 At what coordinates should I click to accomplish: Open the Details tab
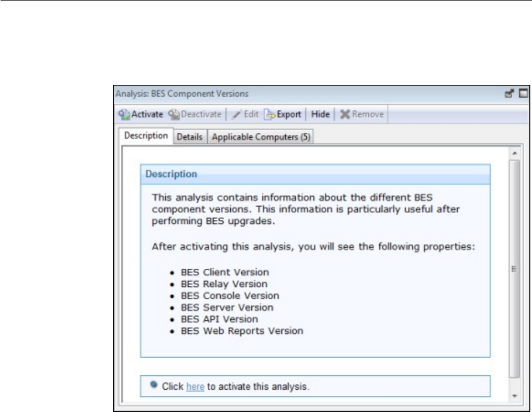(x=189, y=137)
